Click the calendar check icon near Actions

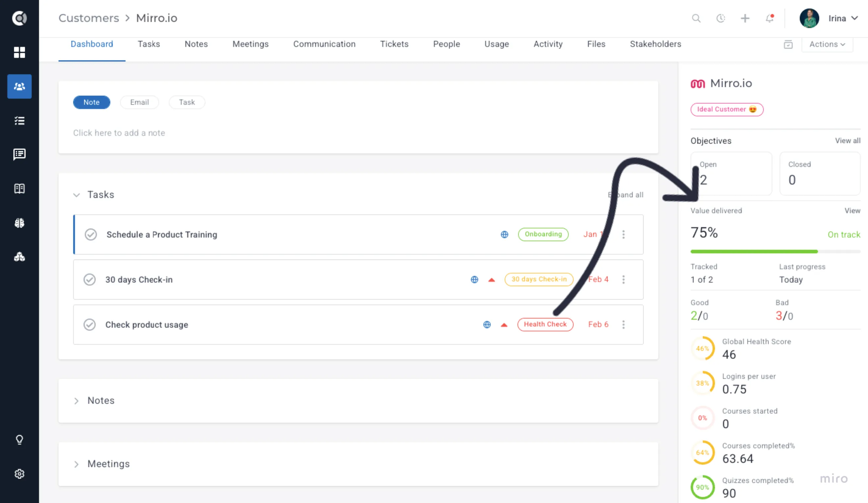point(788,44)
